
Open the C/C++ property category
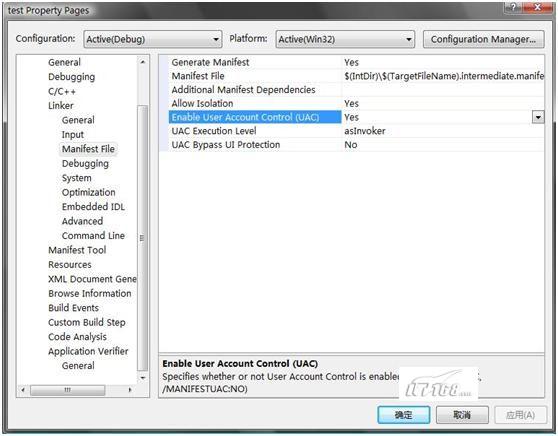coord(62,91)
